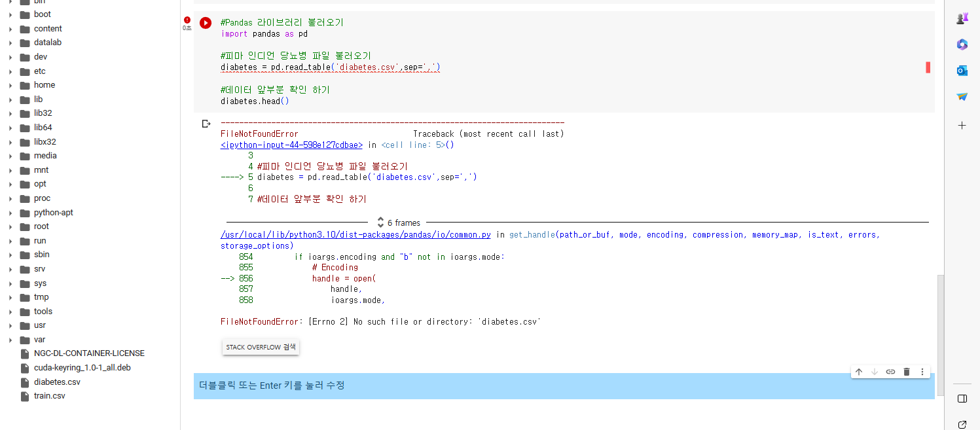Add a new sidebar app with plus
Viewport: 980px width, 430px height.
coord(962,125)
